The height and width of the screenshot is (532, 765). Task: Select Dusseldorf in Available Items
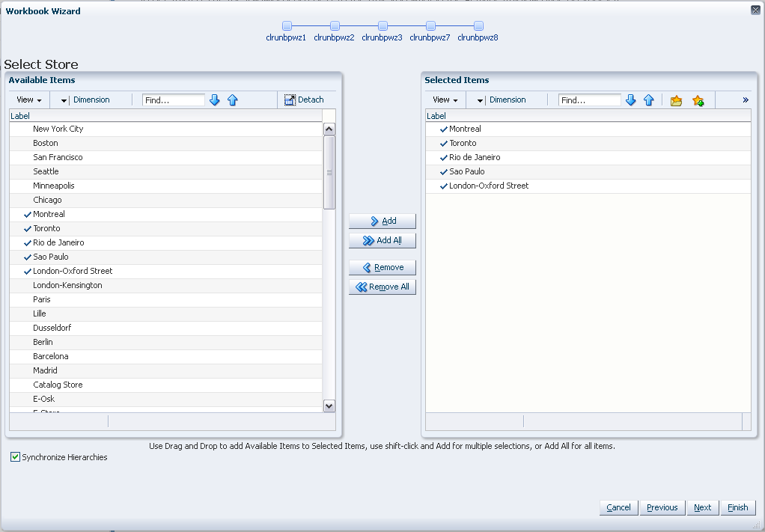[x=166, y=328]
